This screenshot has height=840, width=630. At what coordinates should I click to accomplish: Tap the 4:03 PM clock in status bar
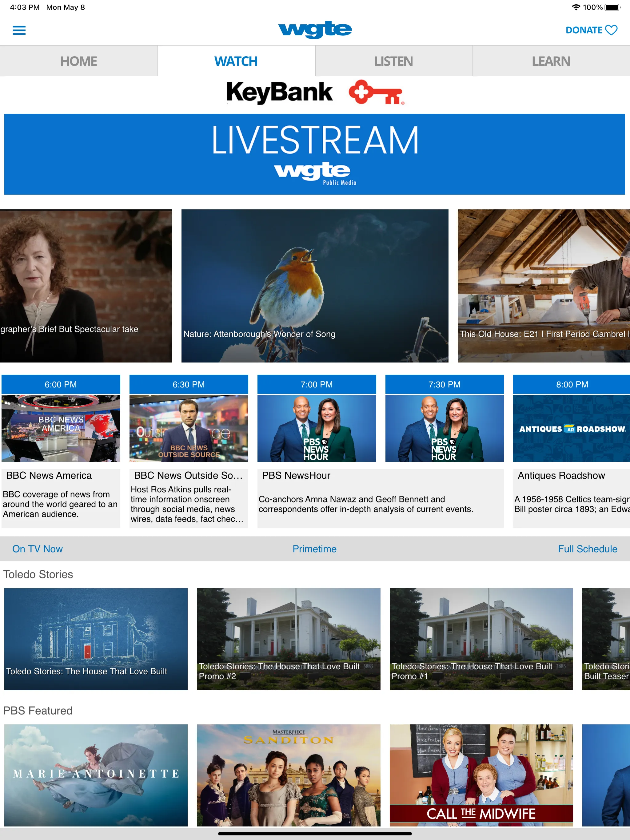(x=25, y=7)
